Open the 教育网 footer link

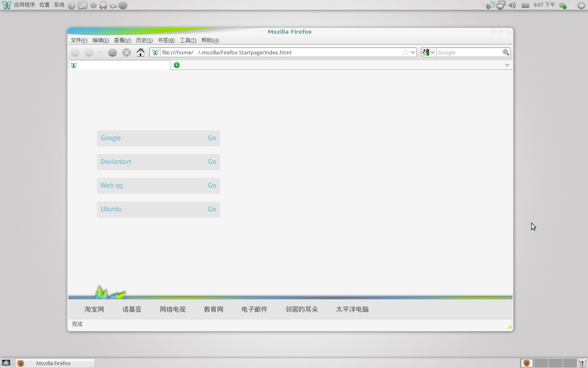pyautogui.click(x=214, y=310)
